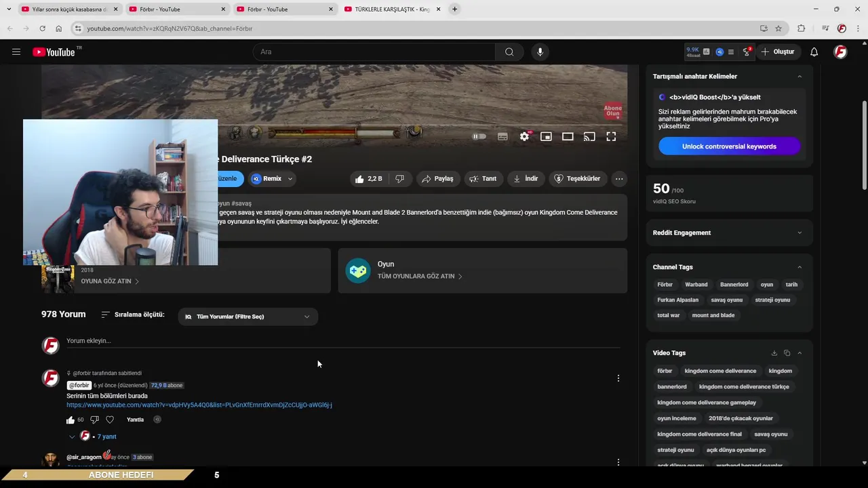Open the Remix dropdown arrow

[x=290, y=179]
